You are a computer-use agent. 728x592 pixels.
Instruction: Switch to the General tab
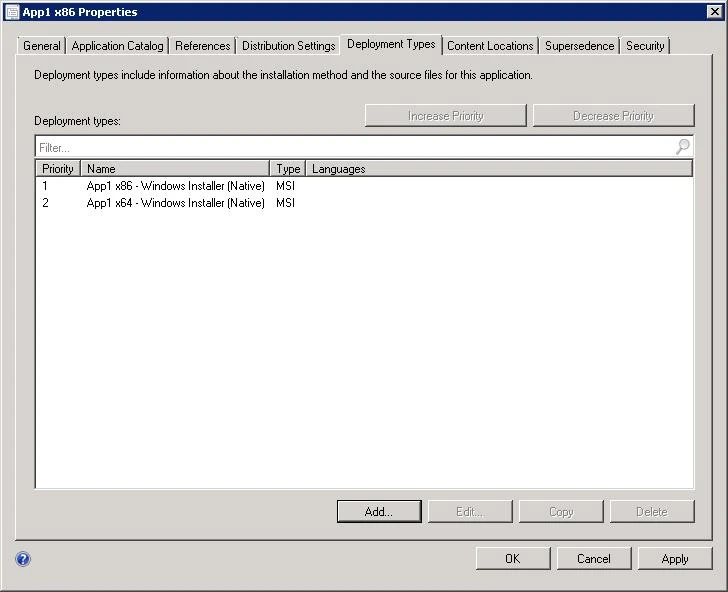42,46
